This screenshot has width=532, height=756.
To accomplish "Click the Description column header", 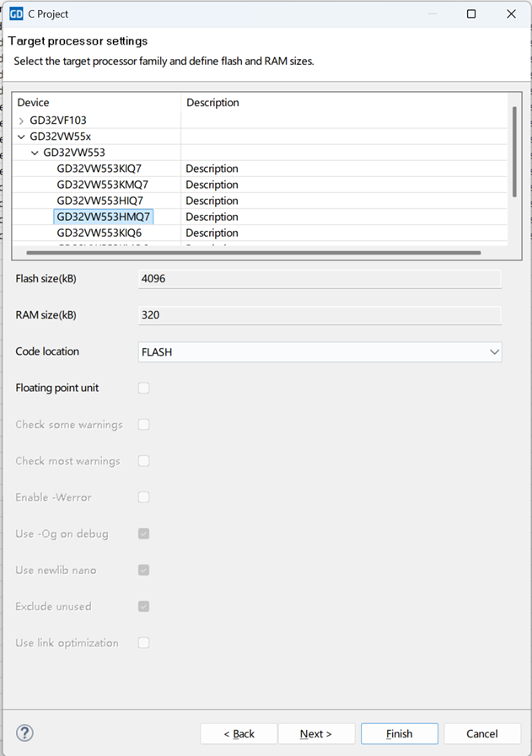I will click(x=212, y=103).
